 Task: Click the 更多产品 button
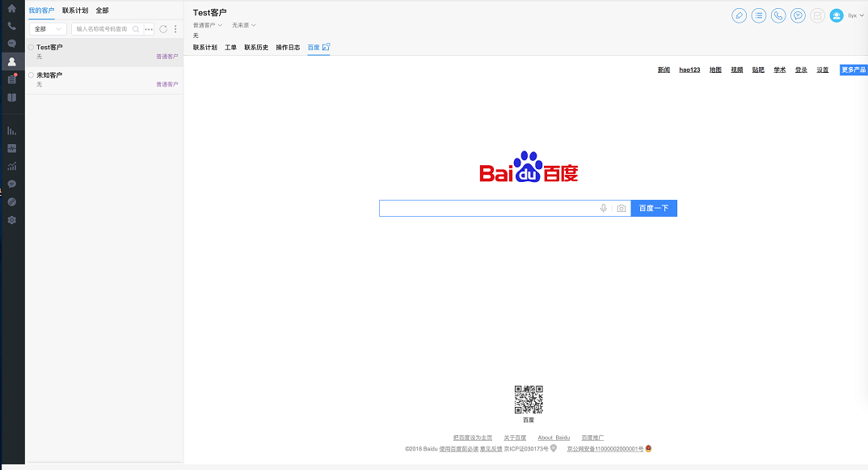pyautogui.click(x=853, y=70)
